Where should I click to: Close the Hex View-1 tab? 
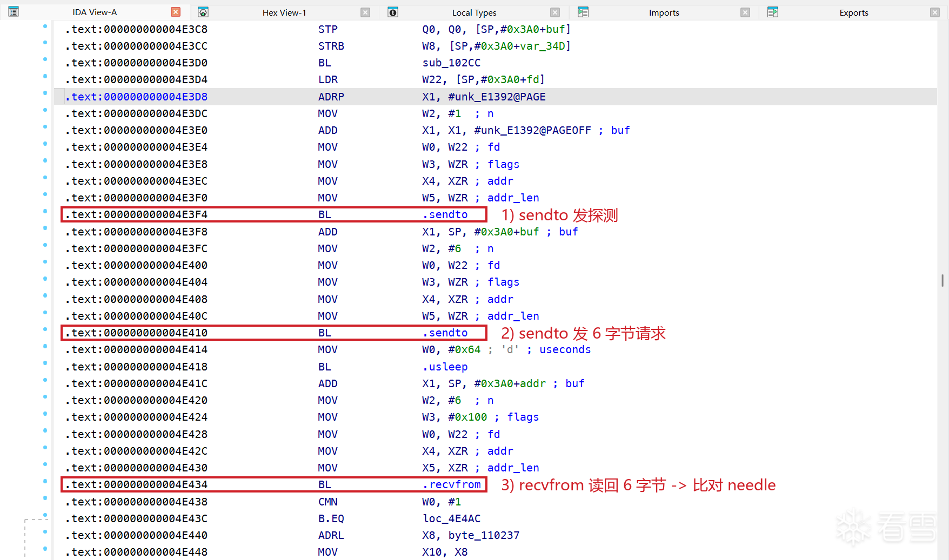pyautogui.click(x=365, y=12)
